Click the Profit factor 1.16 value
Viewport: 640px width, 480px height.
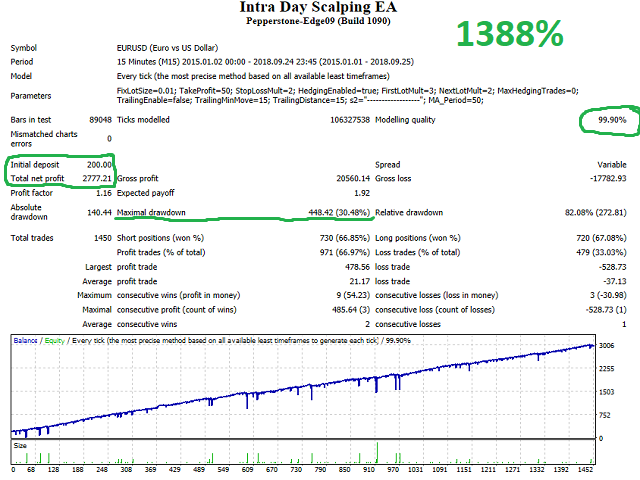pyautogui.click(x=104, y=193)
